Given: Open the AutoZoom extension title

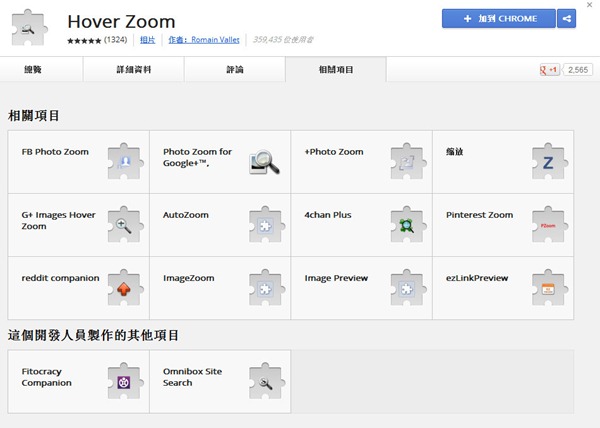Looking at the screenshot, I should coord(186,215).
